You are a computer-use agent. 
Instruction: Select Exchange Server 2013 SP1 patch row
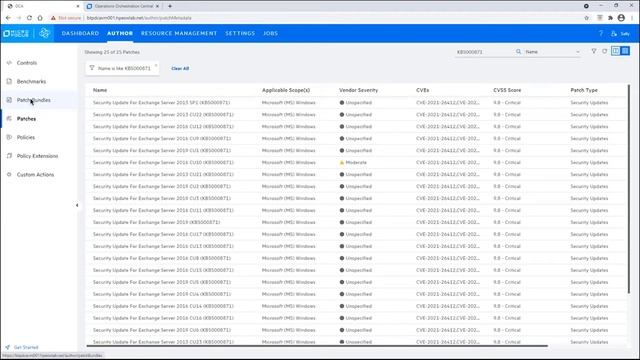tap(355, 102)
